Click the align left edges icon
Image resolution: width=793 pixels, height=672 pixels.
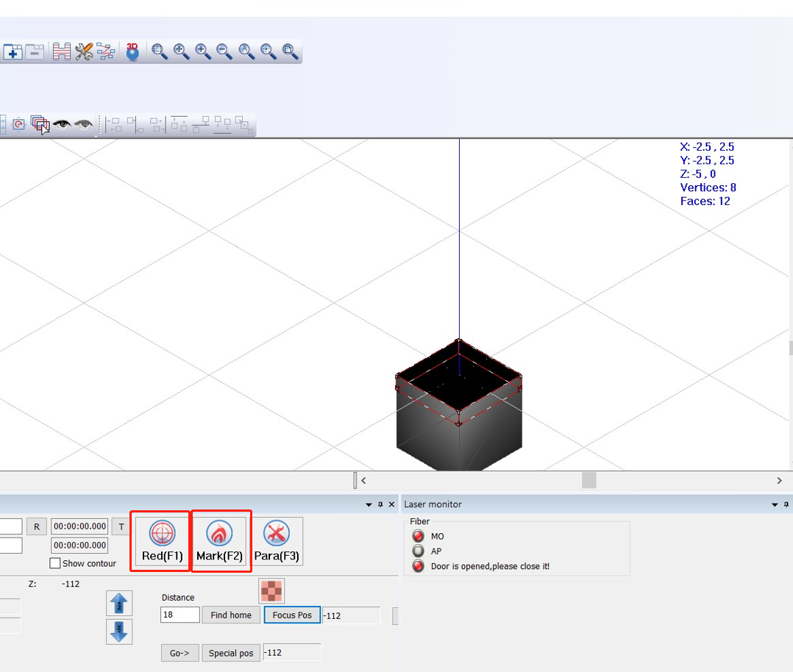[114, 125]
